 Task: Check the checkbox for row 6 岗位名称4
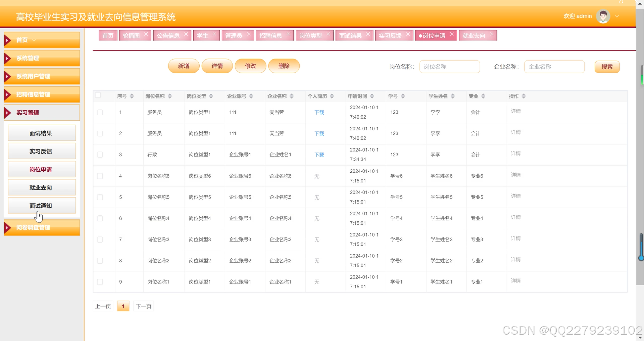tap(100, 218)
